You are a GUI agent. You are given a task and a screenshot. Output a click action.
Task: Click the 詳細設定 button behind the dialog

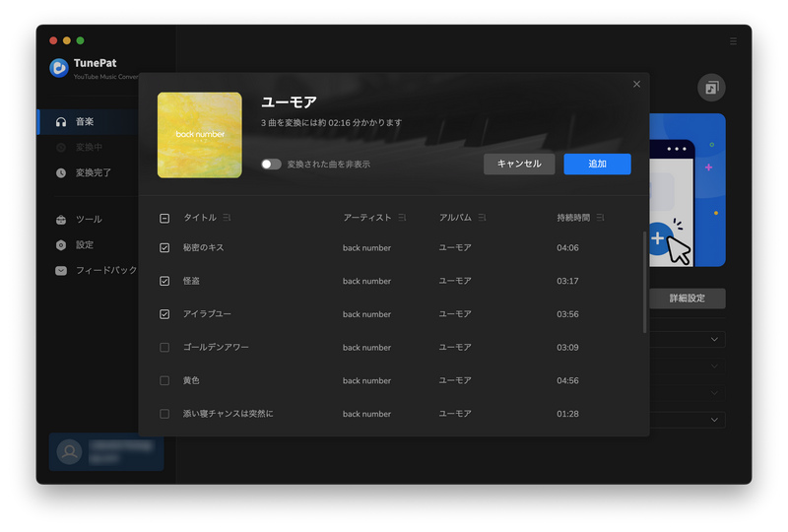click(x=688, y=299)
